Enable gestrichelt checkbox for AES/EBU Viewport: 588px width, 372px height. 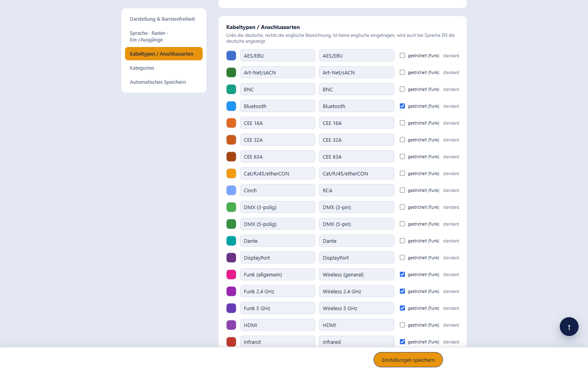pos(402,56)
